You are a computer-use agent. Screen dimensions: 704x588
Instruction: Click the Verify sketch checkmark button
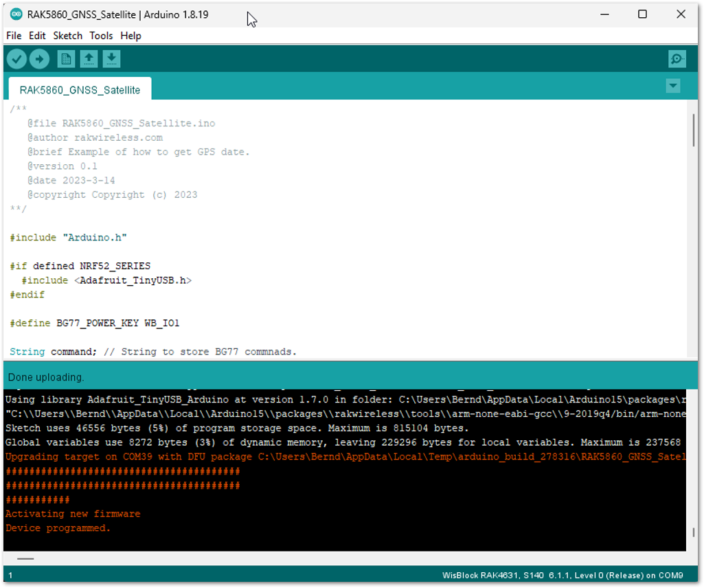click(16, 59)
